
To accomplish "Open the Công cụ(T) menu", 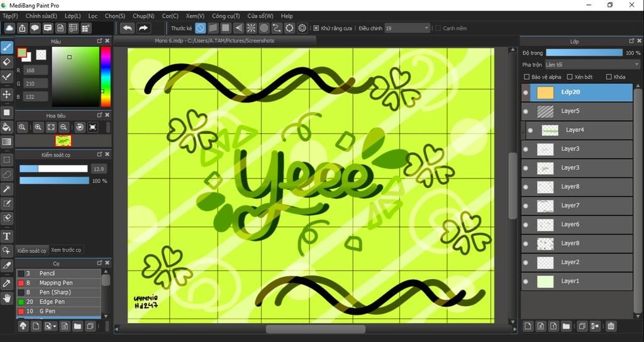I will (x=226, y=16).
